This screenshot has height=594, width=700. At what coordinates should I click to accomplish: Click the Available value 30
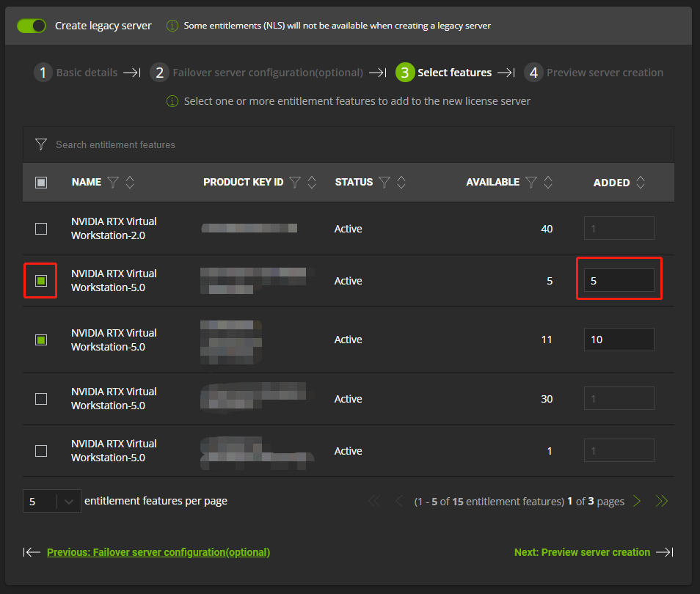547,399
